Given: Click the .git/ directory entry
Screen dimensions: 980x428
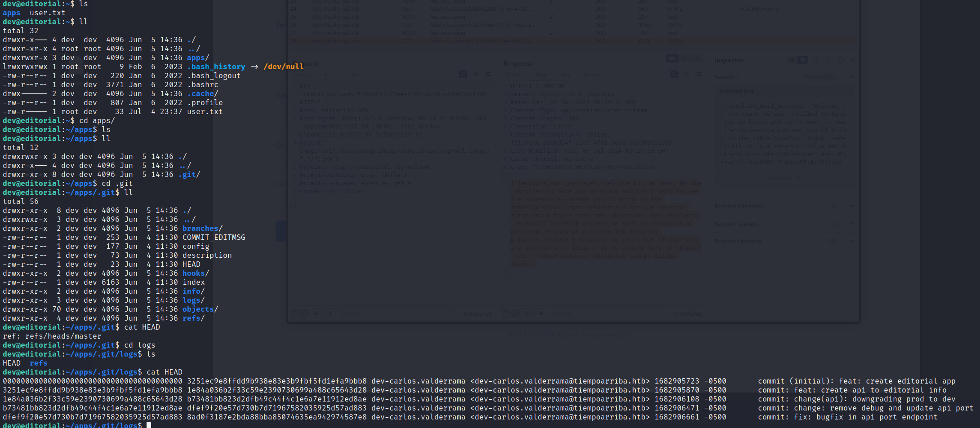Looking at the screenshot, I should coord(189,174).
